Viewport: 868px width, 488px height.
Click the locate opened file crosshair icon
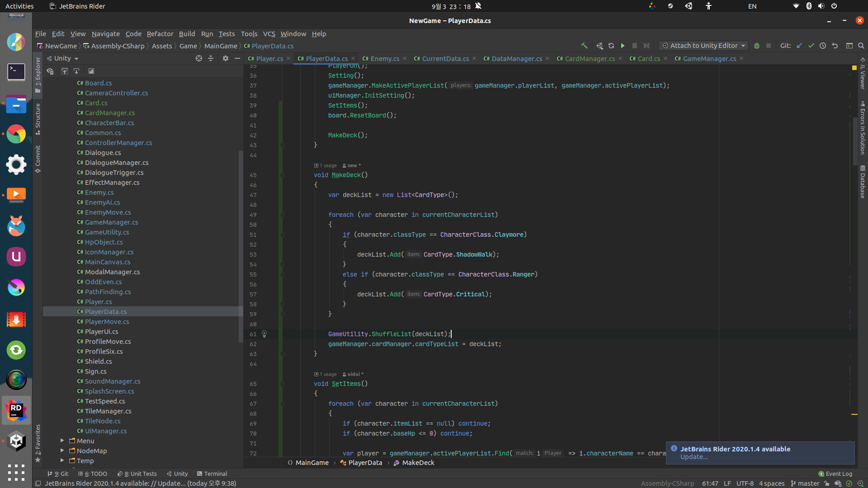pyautogui.click(x=198, y=58)
